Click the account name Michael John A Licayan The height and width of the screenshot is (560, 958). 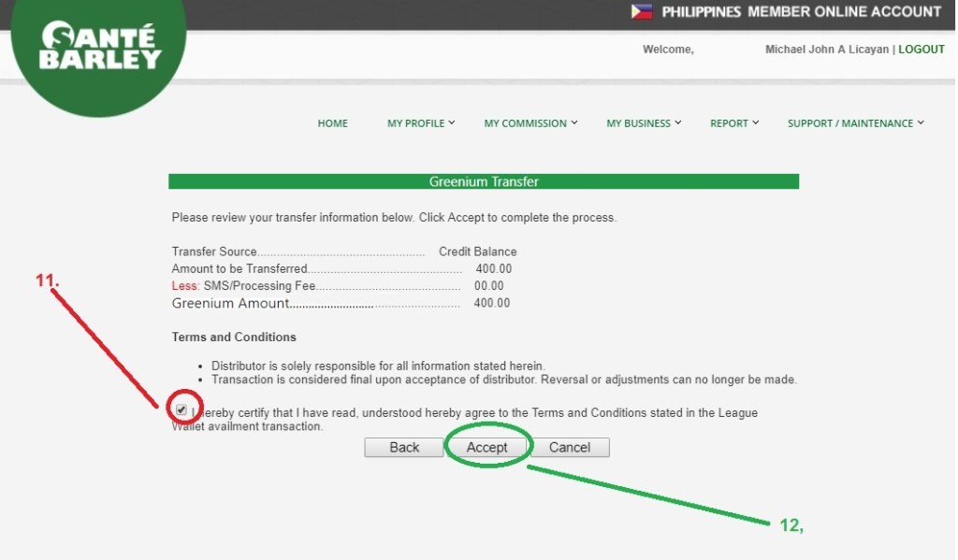(x=827, y=50)
